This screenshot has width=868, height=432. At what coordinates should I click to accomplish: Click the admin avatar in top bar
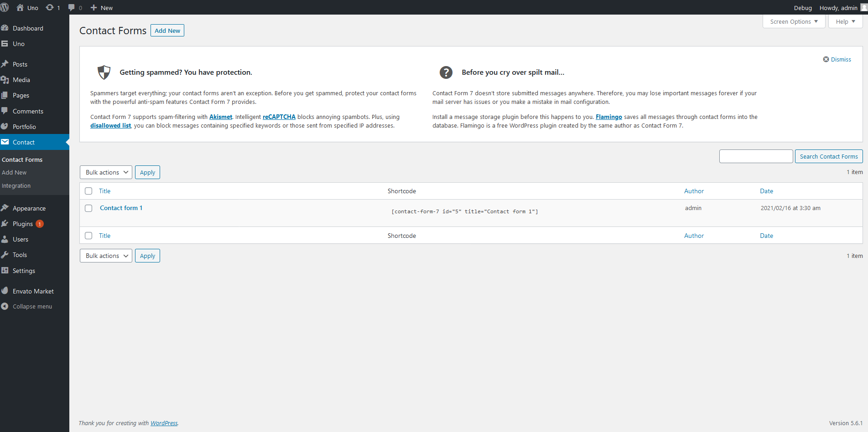tap(864, 8)
